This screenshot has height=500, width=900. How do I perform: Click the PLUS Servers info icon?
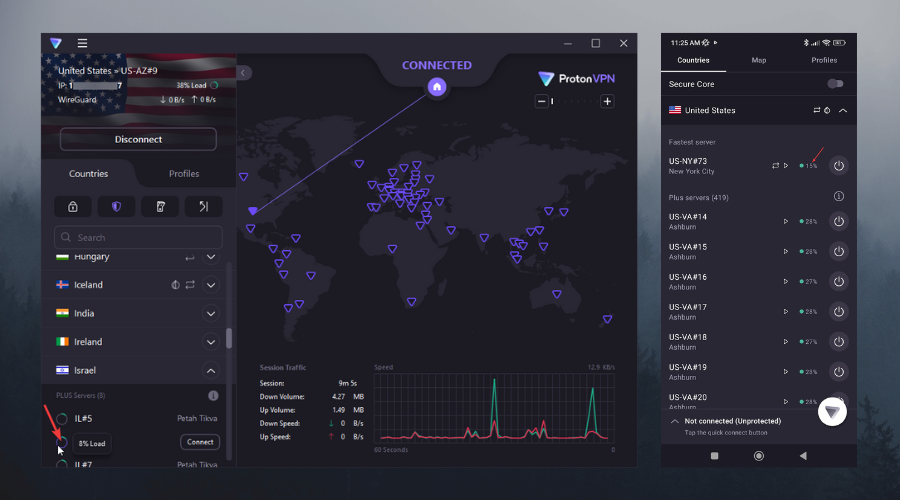coord(212,396)
